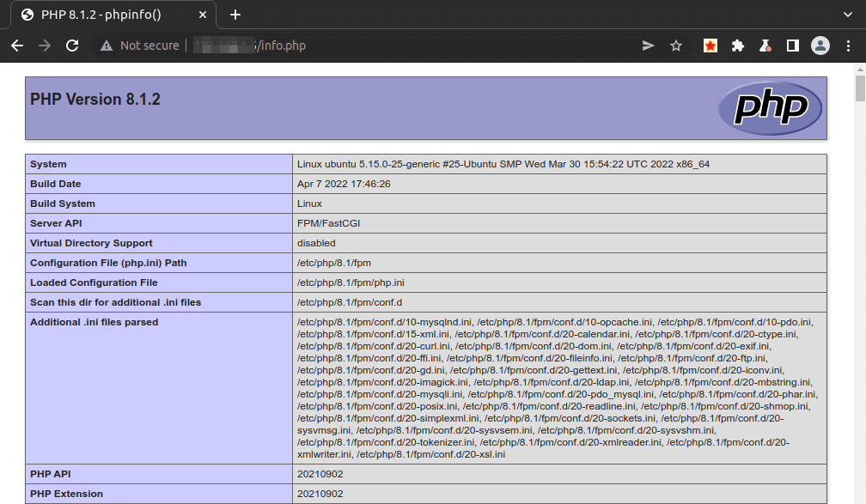Bookmark this page with the star icon

(676, 46)
